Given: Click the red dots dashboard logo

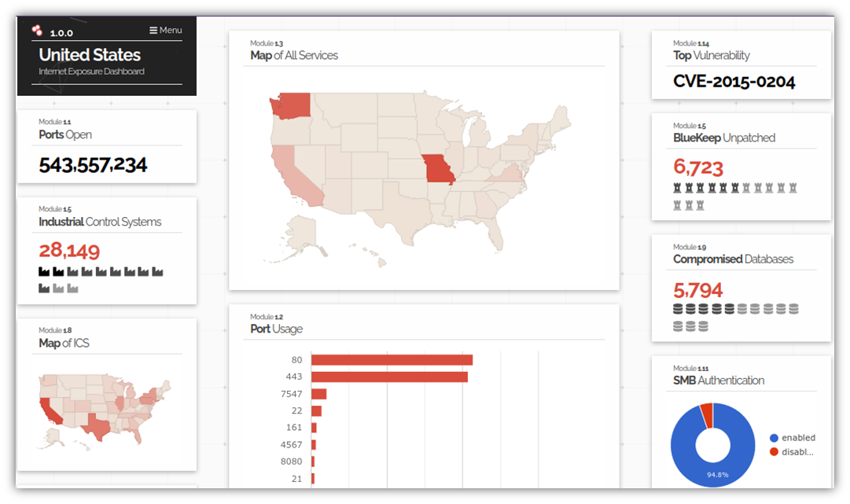Looking at the screenshot, I should pyautogui.click(x=37, y=31).
